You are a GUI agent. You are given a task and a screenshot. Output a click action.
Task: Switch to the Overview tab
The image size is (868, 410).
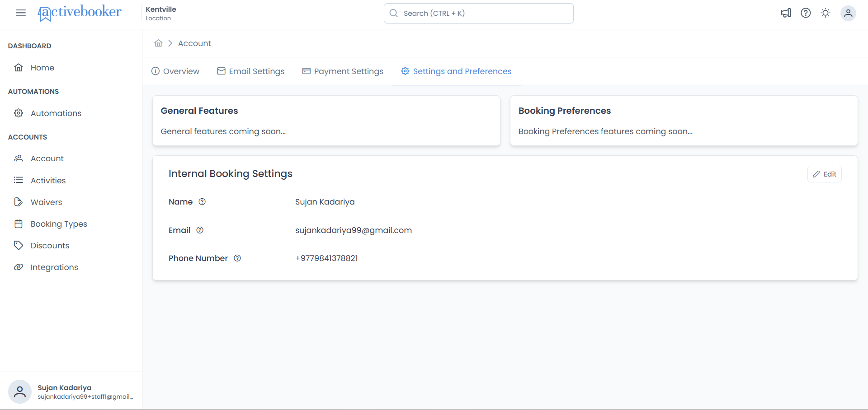175,71
